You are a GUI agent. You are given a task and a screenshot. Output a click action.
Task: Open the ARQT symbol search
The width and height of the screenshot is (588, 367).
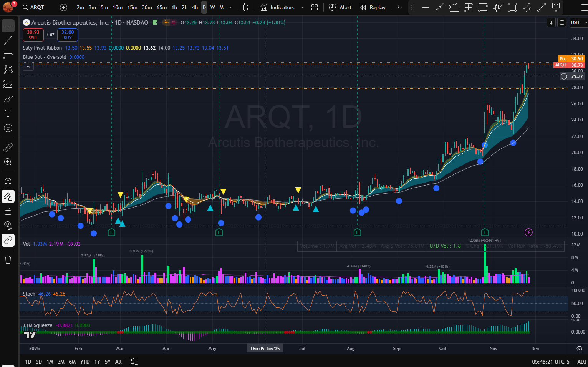coord(33,7)
